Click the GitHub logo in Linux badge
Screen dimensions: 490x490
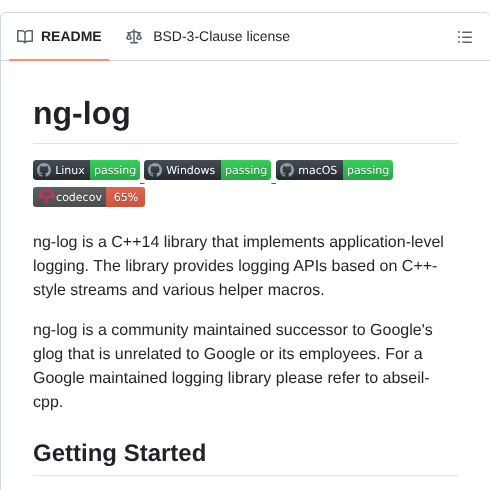point(44,170)
